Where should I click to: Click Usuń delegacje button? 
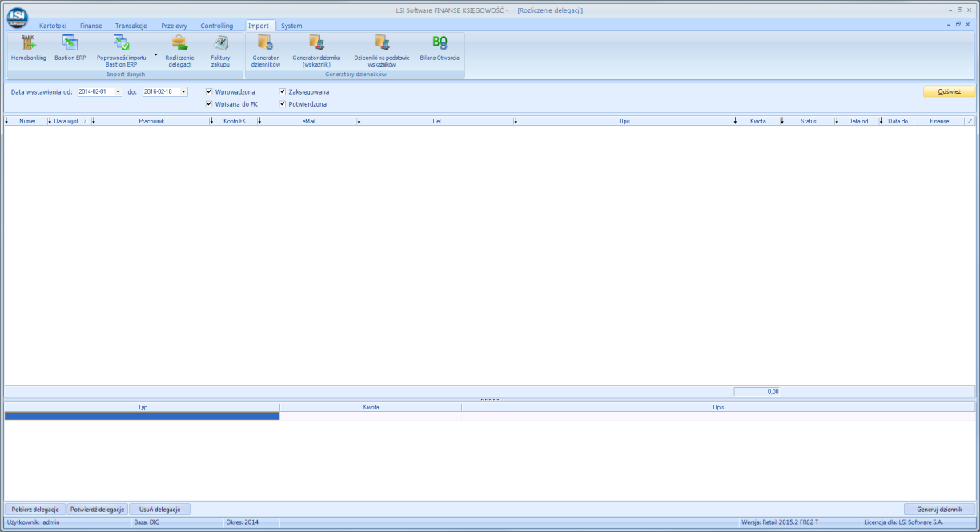[x=160, y=509]
